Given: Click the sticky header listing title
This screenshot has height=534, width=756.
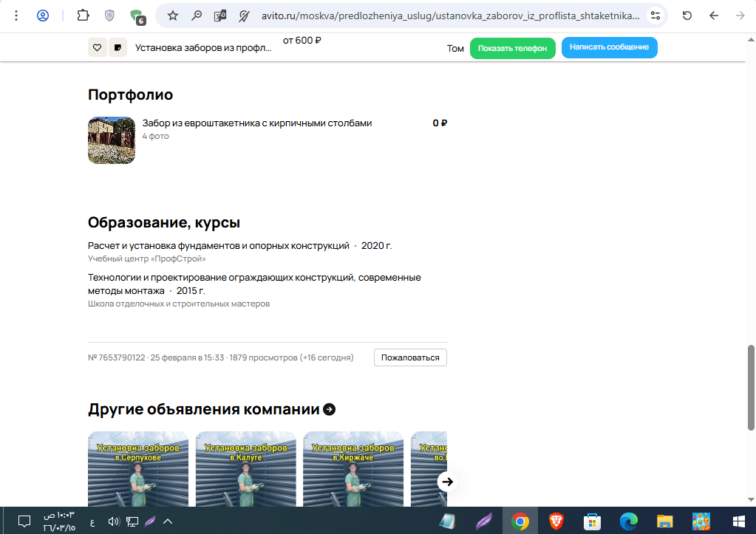Looking at the screenshot, I should pyautogui.click(x=203, y=48).
